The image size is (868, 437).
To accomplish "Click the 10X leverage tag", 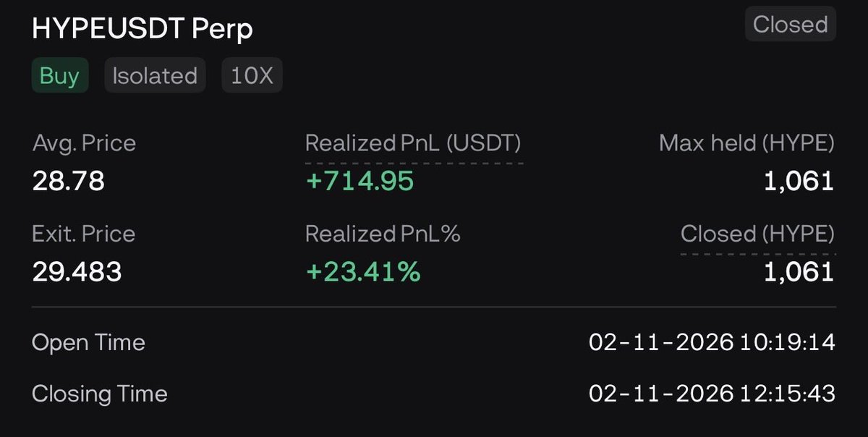I will coord(252,75).
